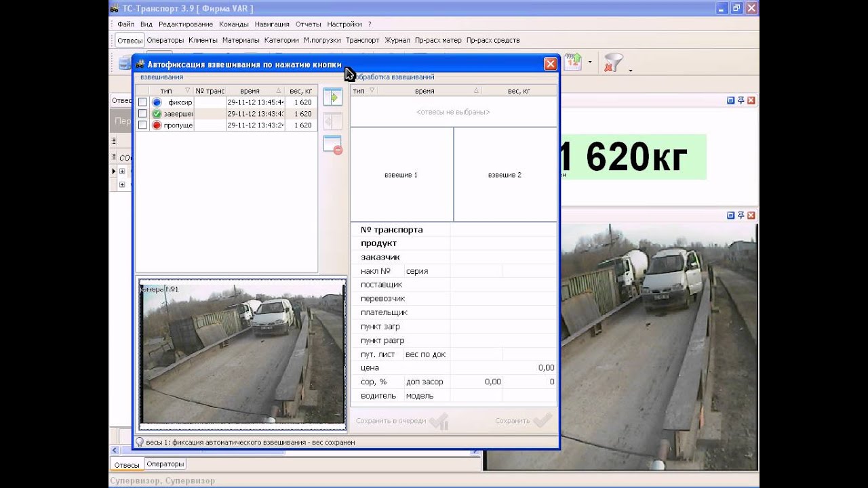
Task: Open the Журнал tab
Action: tap(397, 40)
